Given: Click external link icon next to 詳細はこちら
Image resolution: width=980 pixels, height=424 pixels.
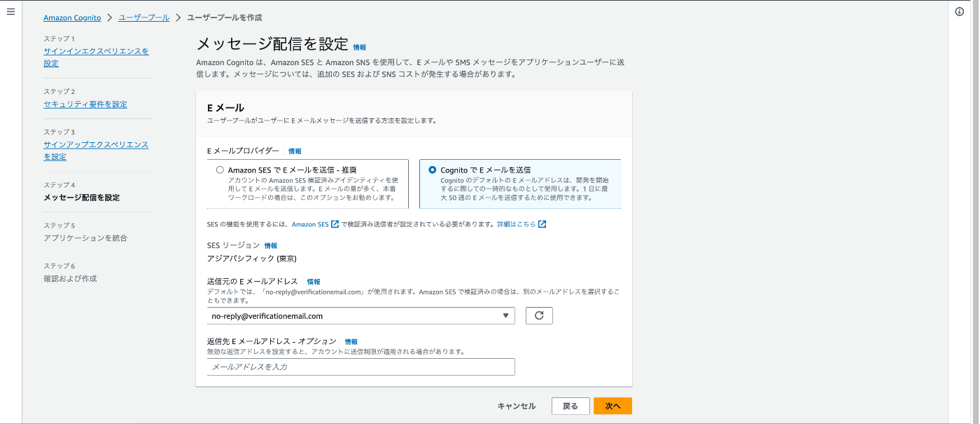Looking at the screenshot, I should click(x=542, y=224).
